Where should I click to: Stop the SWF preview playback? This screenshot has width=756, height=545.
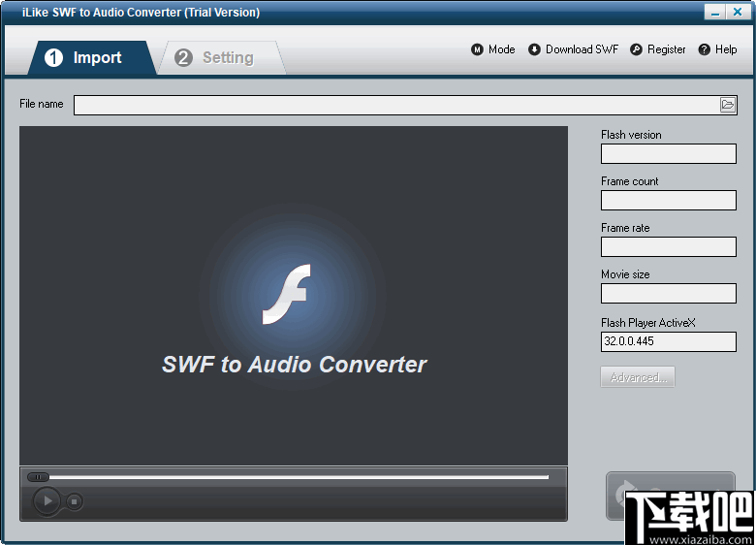[74, 501]
